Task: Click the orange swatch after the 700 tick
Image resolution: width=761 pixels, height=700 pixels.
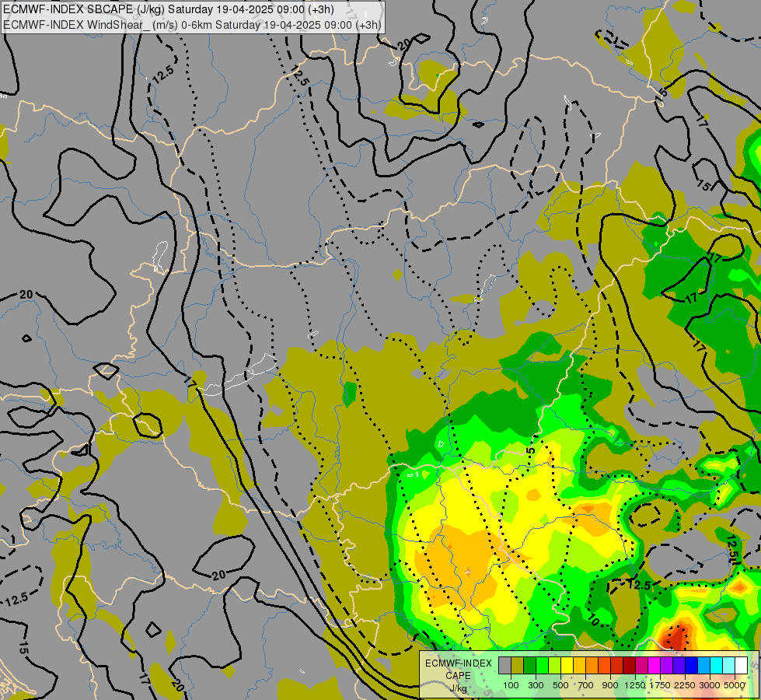Action: click(592, 666)
